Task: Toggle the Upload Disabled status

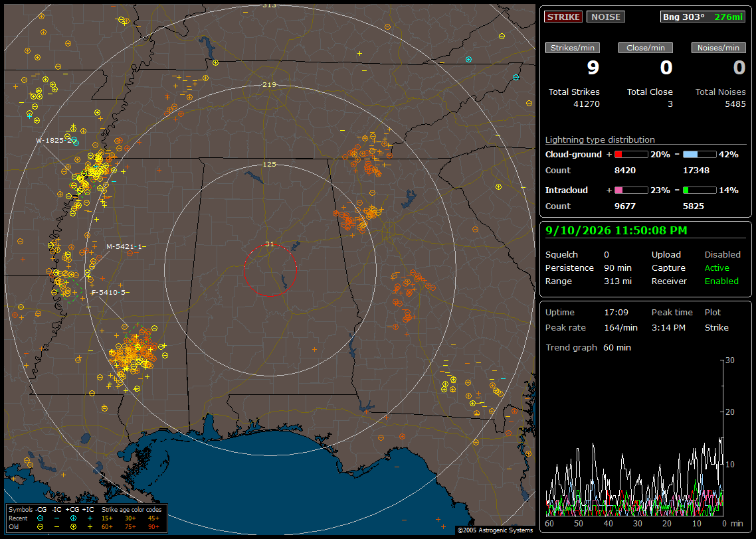Action: [722, 254]
